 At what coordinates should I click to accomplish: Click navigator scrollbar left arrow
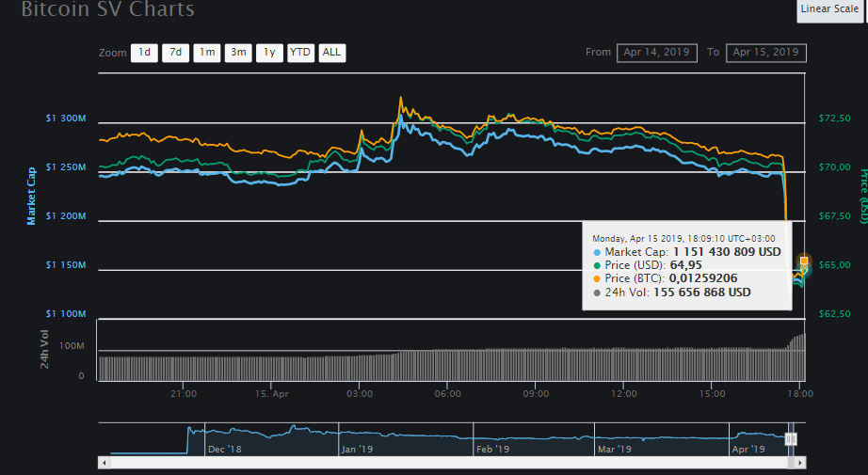click(x=104, y=462)
